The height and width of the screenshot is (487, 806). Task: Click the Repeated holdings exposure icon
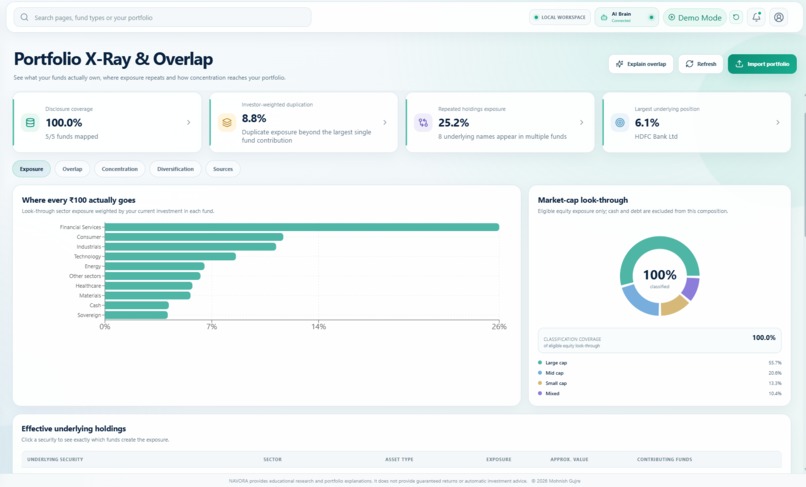423,123
